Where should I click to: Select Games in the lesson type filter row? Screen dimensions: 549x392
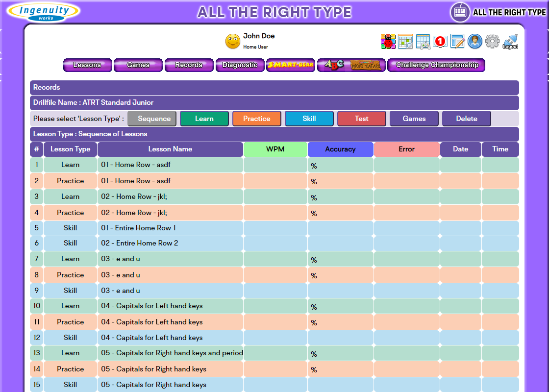(414, 119)
